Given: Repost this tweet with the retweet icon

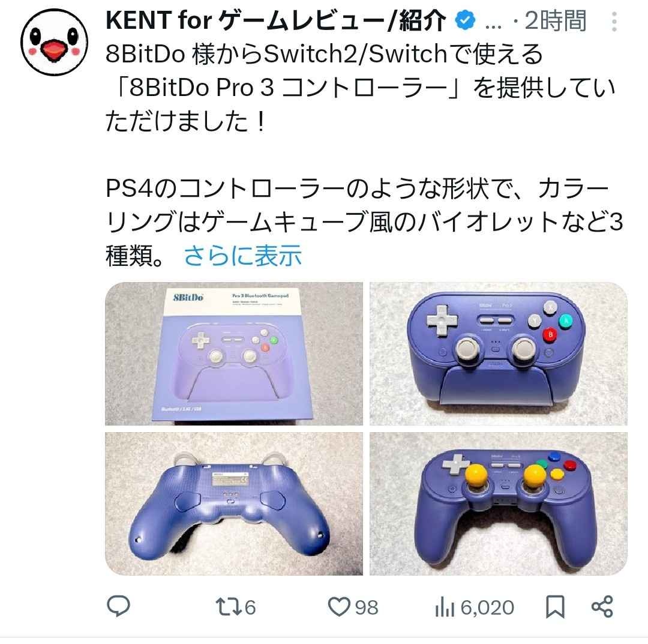Looking at the screenshot, I should pyautogui.click(x=228, y=607).
